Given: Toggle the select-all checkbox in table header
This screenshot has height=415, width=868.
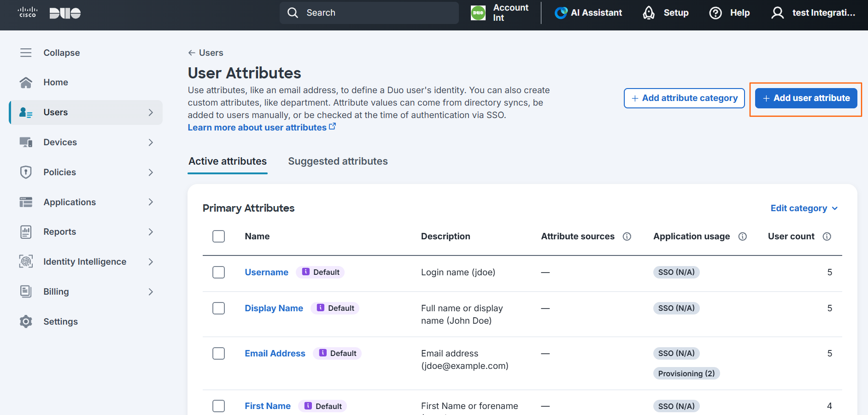Looking at the screenshot, I should point(219,237).
